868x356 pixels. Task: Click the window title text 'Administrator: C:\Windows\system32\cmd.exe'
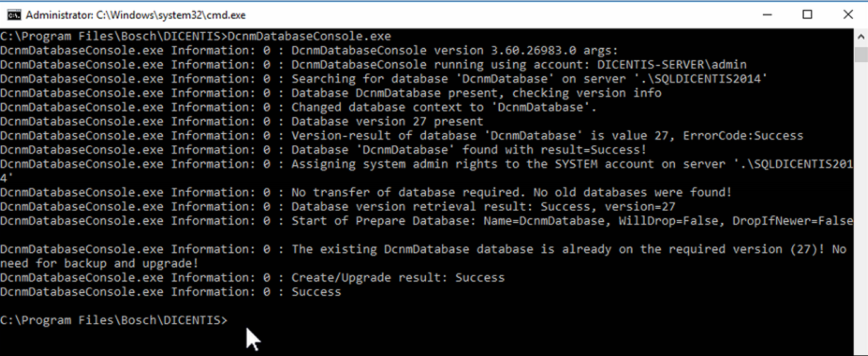coord(136,15)
